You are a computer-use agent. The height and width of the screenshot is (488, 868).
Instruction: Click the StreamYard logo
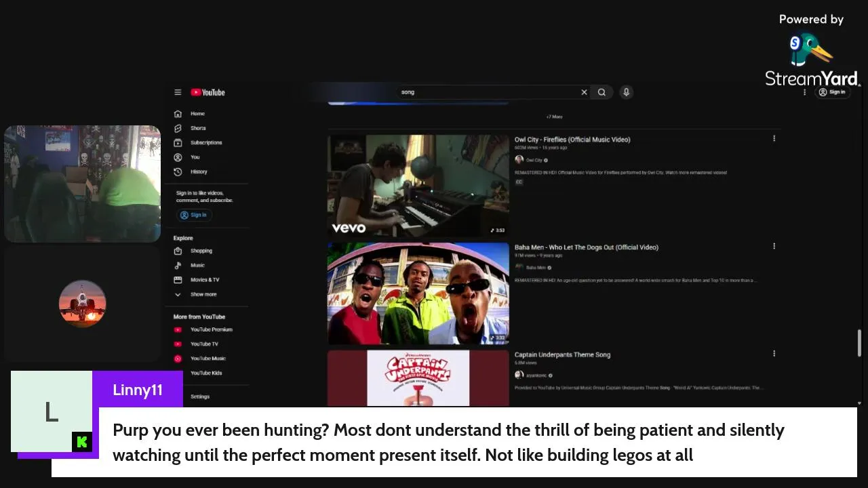point(811,60)
